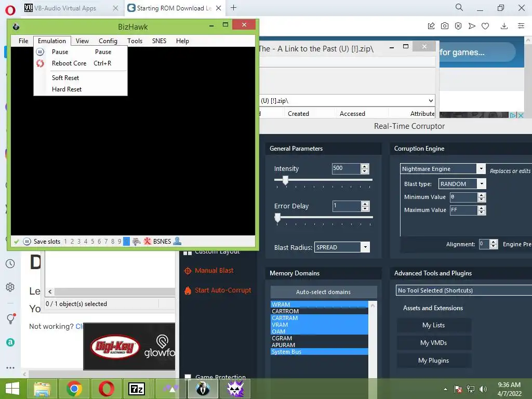Image resolution: width=532 pixels, height=399 pixels.
Task: Select Hard Reset in Emulation menu
Action: coord(81,89)
